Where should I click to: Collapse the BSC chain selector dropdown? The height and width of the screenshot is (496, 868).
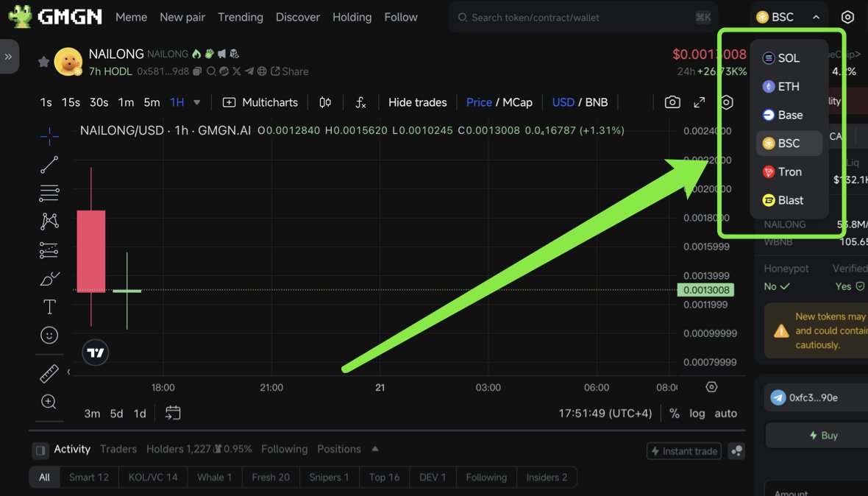click(x=789, y=17)
